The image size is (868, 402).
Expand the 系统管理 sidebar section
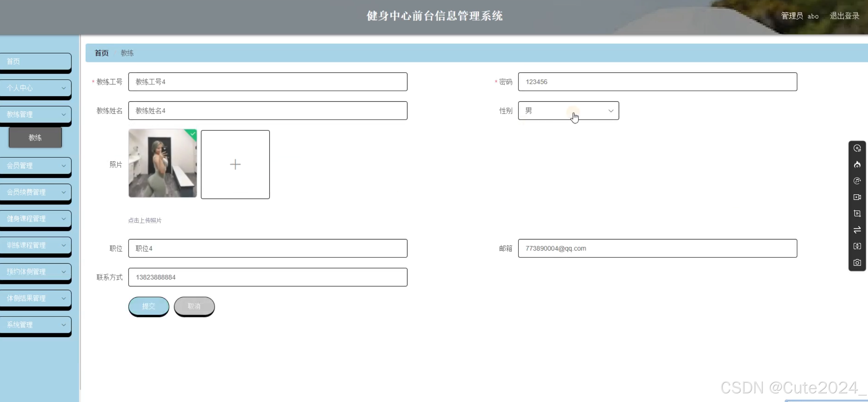click(35, 325)
